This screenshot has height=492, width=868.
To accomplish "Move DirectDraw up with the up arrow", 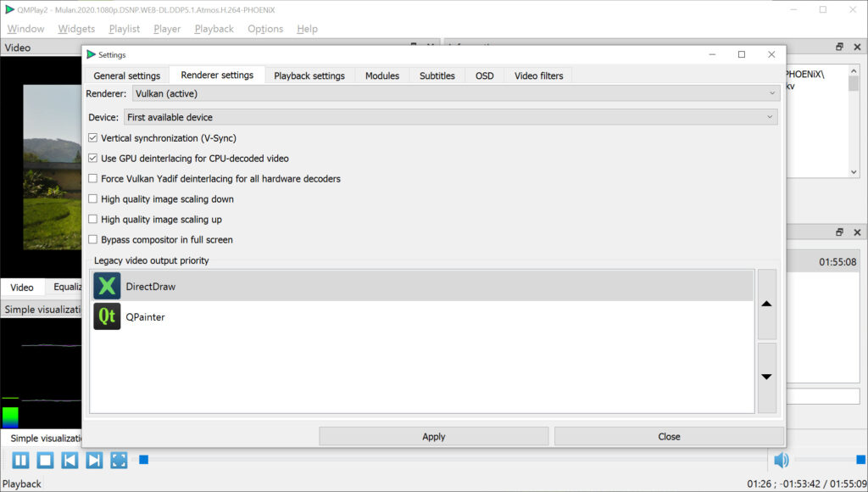I will pos(766,304).
